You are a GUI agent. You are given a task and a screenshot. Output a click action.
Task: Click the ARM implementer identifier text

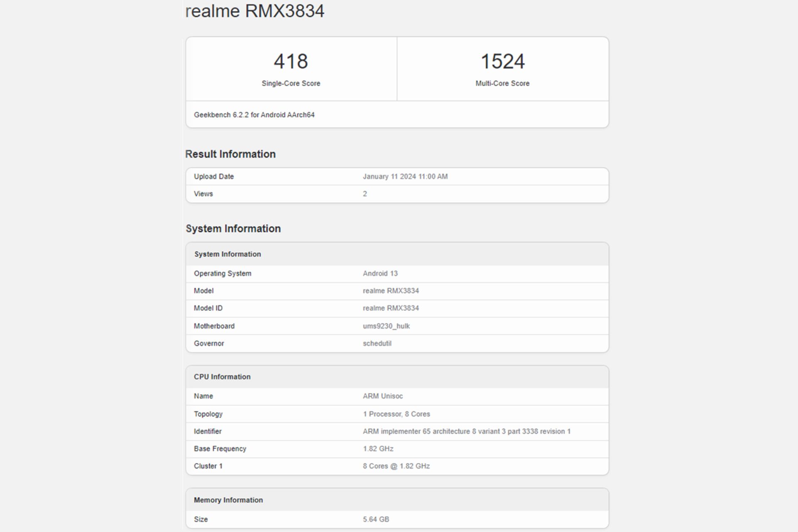(466, 432)
